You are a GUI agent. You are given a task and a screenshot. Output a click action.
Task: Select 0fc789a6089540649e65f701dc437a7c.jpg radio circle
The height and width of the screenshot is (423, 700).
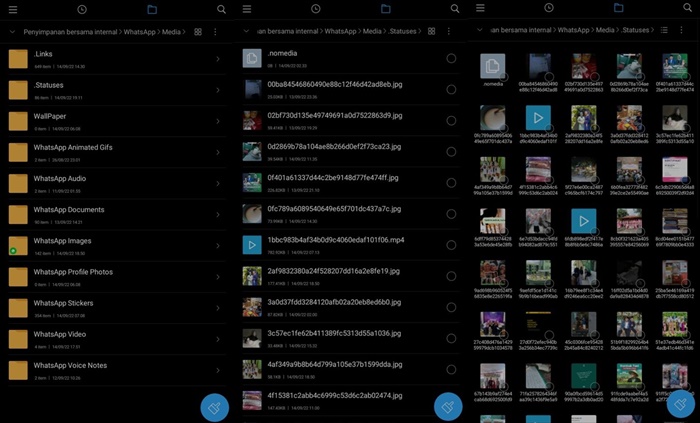(x=451, y=214)
